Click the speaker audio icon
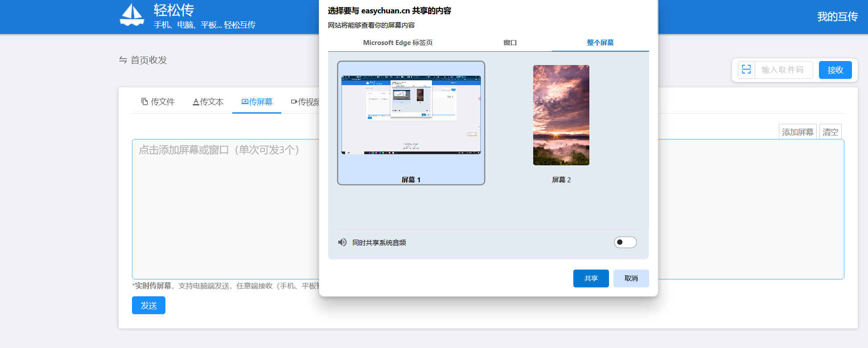 pos(342,242)
